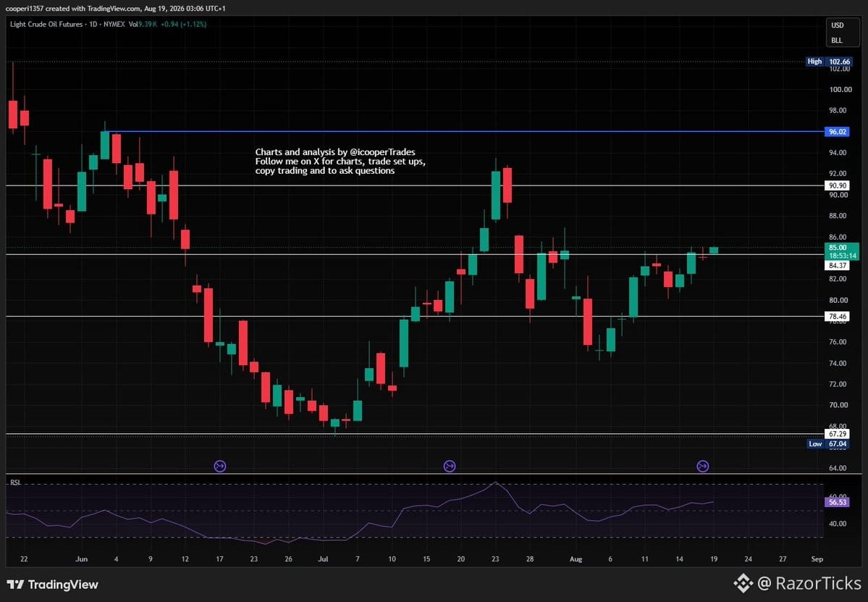This screenshot has height=602, width=868.
Task: Click the purple 56.53 RSI value tag
Action: tap(837, 502)
